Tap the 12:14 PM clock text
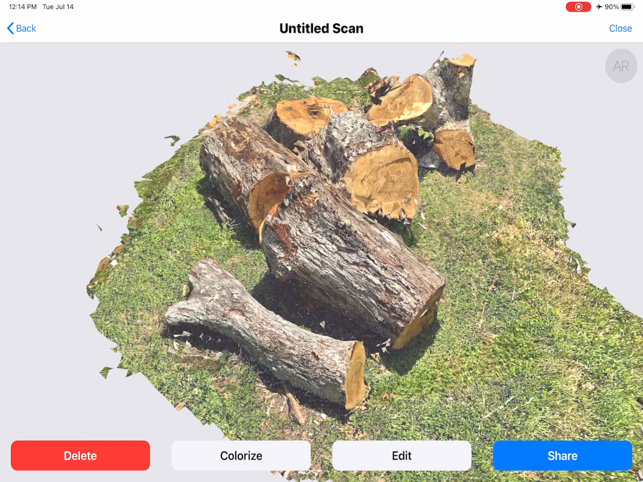The height and width of the screenshot is (482, 643). [x=23, y=7]
